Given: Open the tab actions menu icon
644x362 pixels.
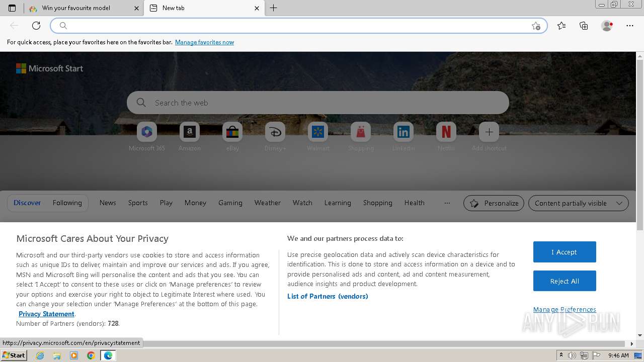Looking at the screenshot, I should [x=12, y=8].
